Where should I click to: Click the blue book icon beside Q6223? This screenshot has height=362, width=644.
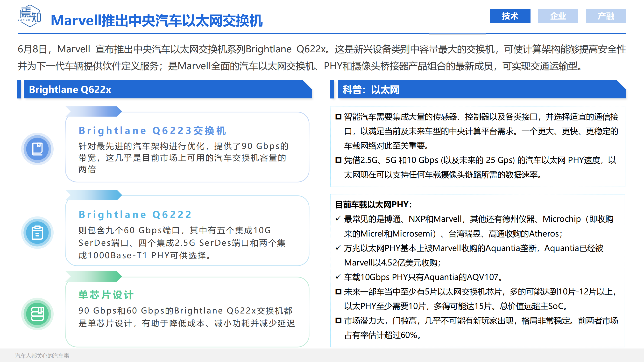[x=37, y=149]
